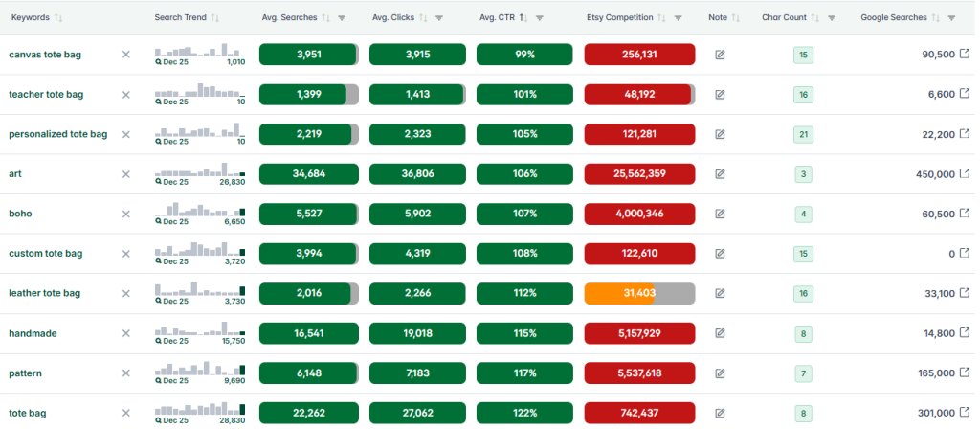Sort table by Search Trend column
The height and width of the screenshot is (429, 980).
[x=215, y=18]
